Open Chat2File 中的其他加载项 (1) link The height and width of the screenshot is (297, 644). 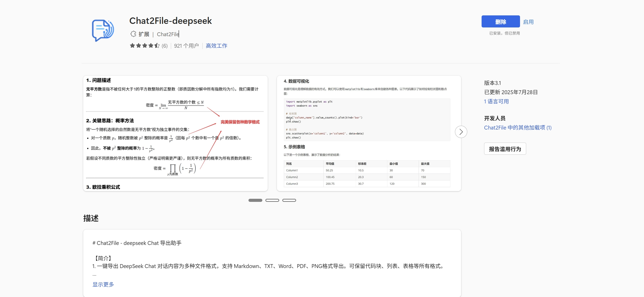tap(518, 128)
